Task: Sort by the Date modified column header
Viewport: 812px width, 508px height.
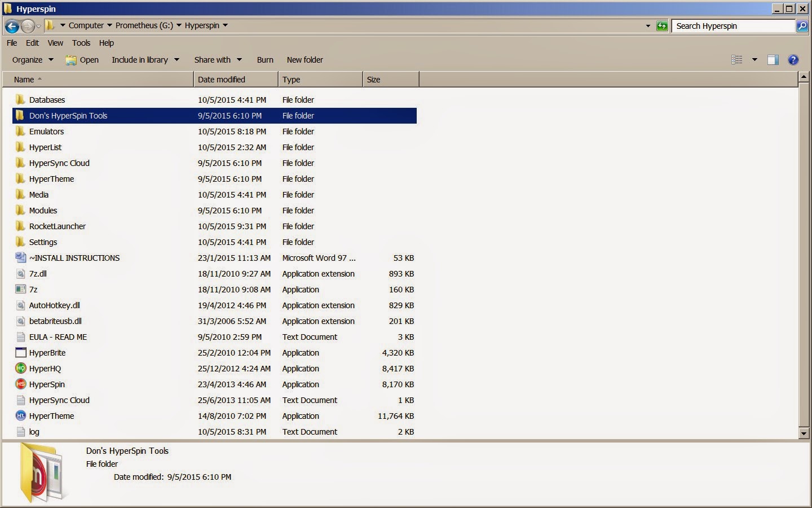Action: click(236, 80)
